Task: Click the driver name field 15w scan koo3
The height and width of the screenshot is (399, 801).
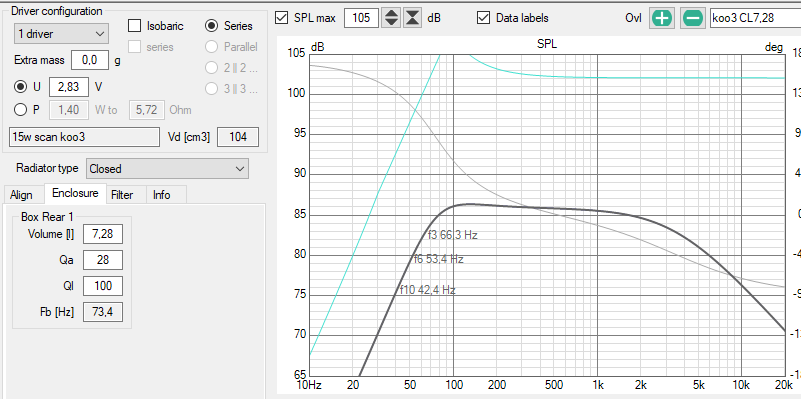Action: point(84,137)
